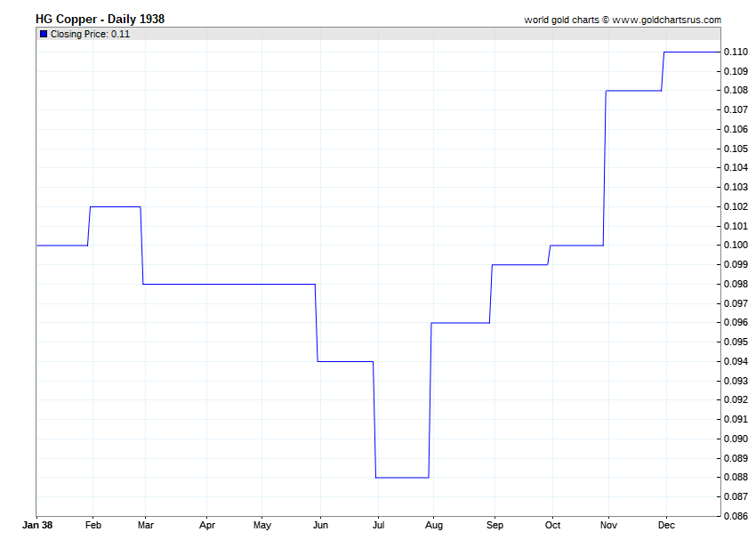Click the 0.095 price axis label
The image size is (756, 548).
pos(736,342)
